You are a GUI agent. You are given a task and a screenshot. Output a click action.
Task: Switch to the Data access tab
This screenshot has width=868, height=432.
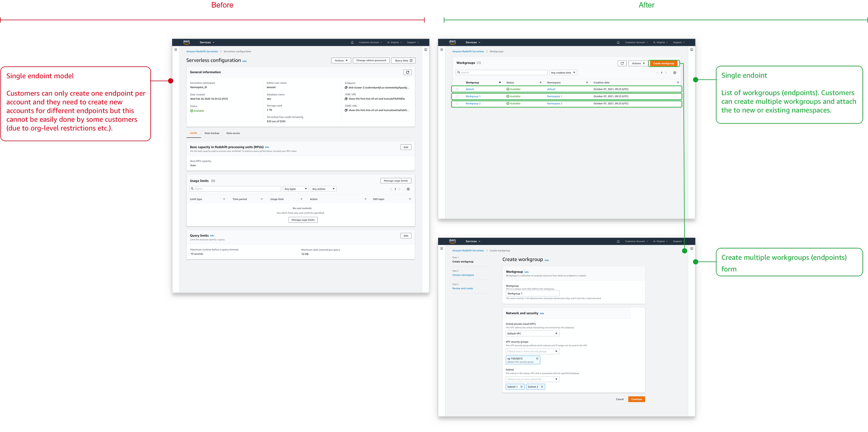tap(233, 133)
